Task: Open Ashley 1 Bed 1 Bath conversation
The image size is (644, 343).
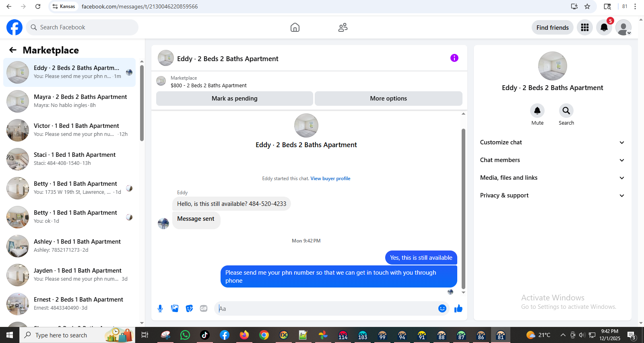Action: [x=69, y=246]
